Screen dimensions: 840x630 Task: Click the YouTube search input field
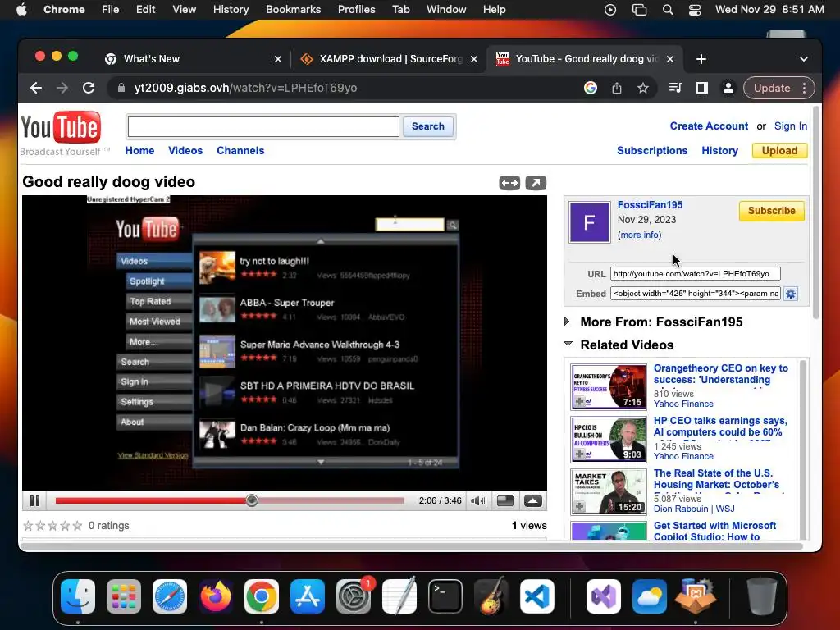[x=263, y=126]
